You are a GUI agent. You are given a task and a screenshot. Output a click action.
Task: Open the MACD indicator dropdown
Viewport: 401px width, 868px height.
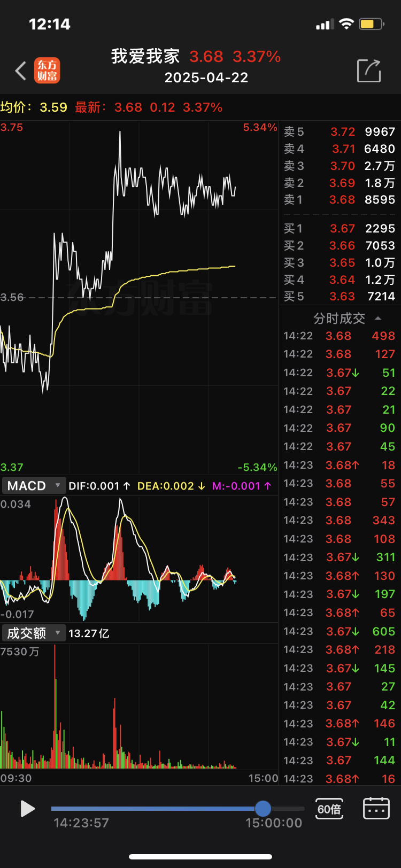point(34,486)
